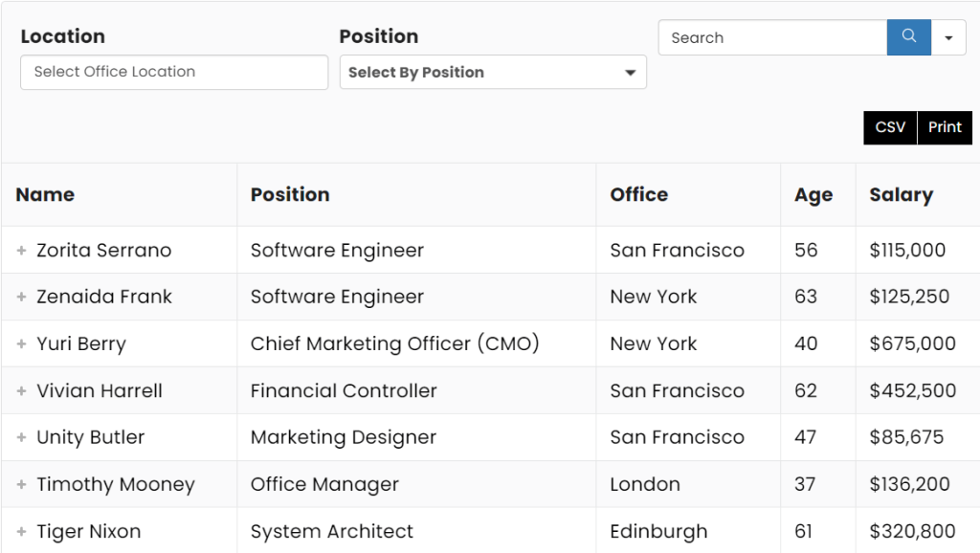The image size is (980, 553).
Task: Expand the Vivian Harrell row
Action: point(21,390)
